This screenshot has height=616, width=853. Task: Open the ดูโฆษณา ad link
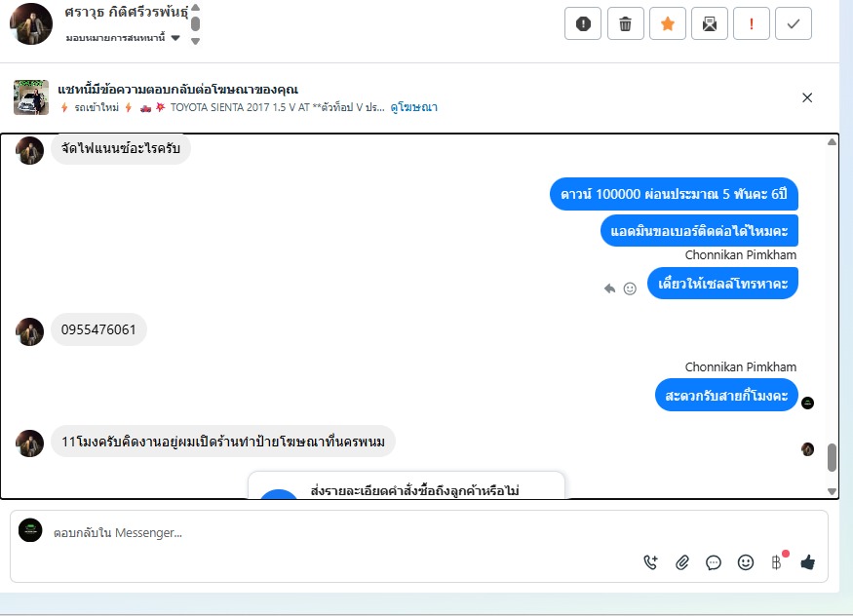(x=414, y=107)
